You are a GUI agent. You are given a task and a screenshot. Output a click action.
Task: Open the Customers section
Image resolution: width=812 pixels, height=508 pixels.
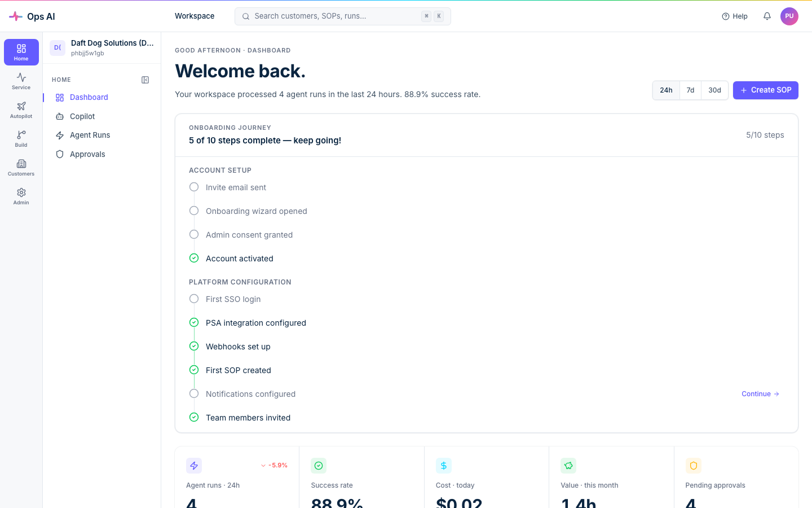coord(21,167)
